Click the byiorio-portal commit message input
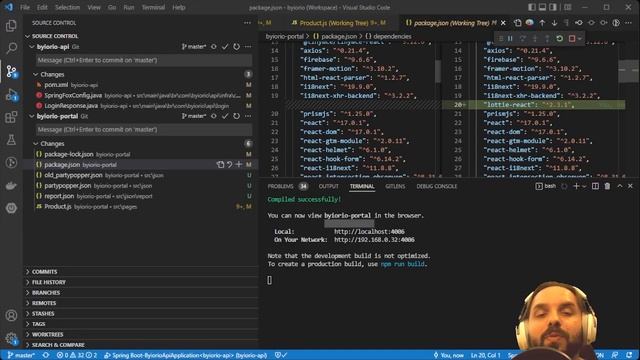Screen dimensions: 640x360 tap(144, 129)
